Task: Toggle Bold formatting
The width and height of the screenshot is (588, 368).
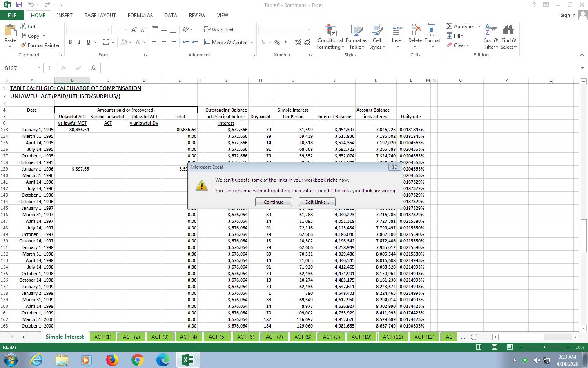Action: (x=70, y=42)
